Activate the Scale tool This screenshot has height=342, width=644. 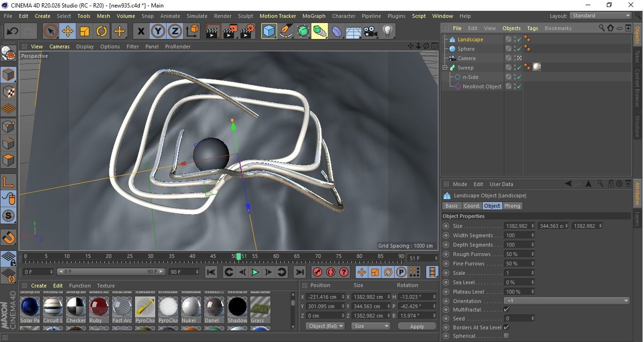(x=85, y=31)
